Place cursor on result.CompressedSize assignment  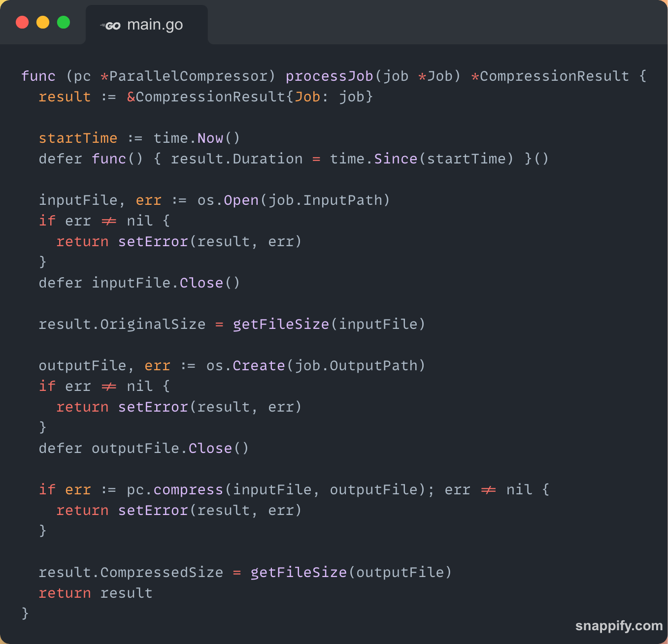point(131,572)
